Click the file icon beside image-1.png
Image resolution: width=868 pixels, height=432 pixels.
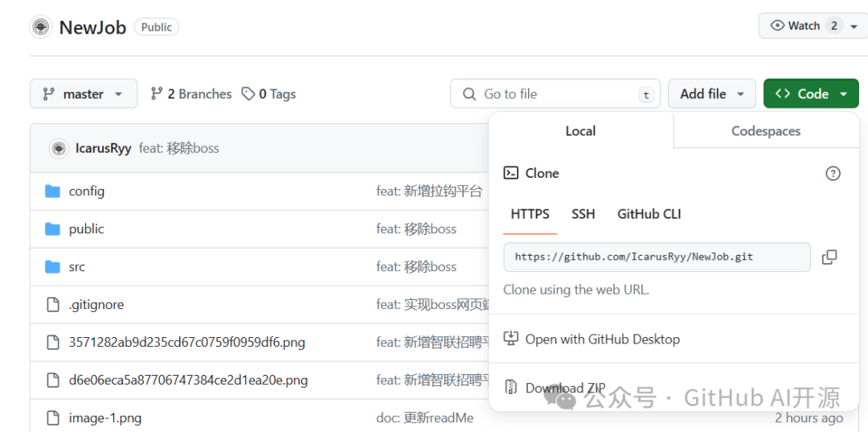tap(52, 418)
